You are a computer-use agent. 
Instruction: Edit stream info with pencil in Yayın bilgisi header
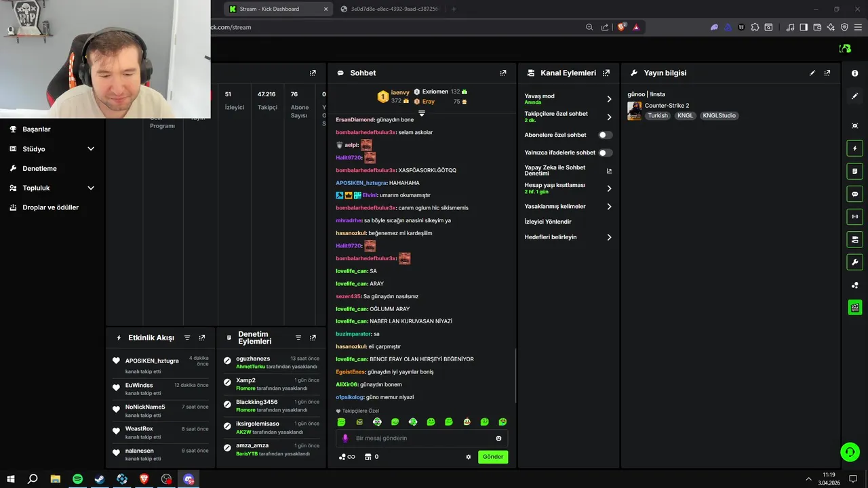(812, 73)
